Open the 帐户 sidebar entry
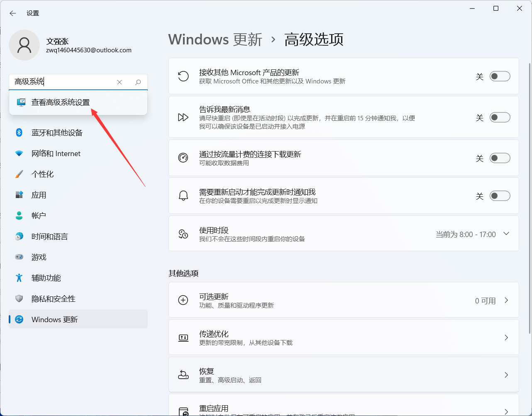 pyautogui.click(x=78, y=215)
